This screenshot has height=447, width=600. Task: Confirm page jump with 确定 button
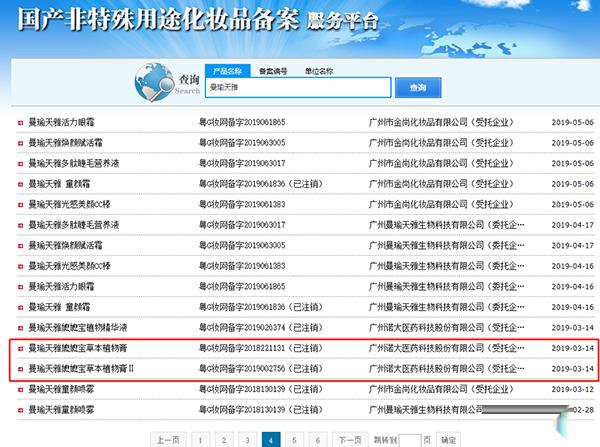(x=448, y=440)
